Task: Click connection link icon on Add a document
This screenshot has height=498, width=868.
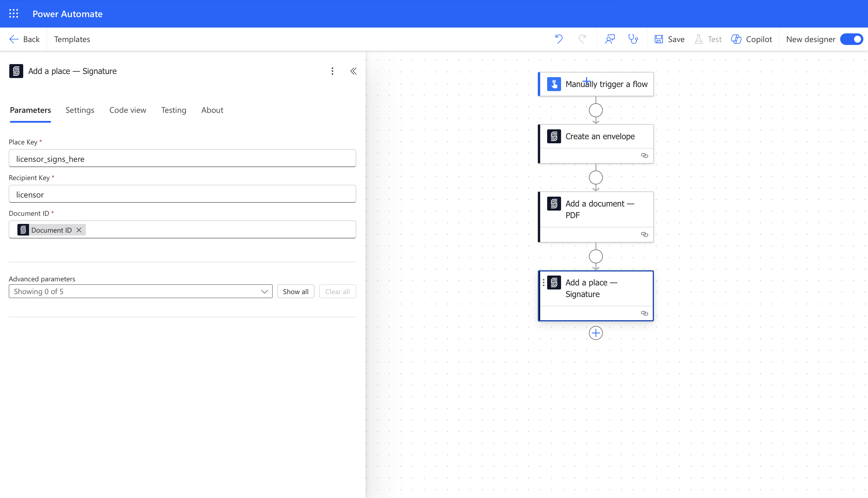Action: point(644,235)
